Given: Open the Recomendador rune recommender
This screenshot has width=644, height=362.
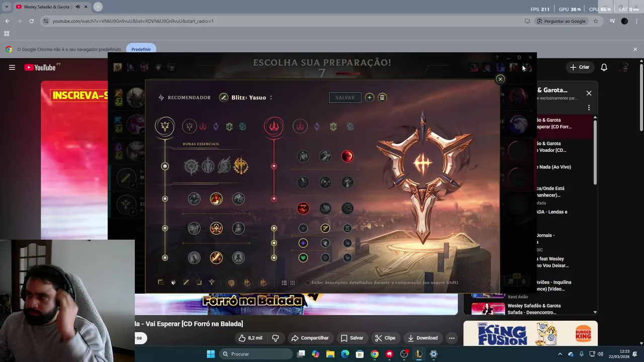Looking at the screenshot, I should (x=184, y=98).
